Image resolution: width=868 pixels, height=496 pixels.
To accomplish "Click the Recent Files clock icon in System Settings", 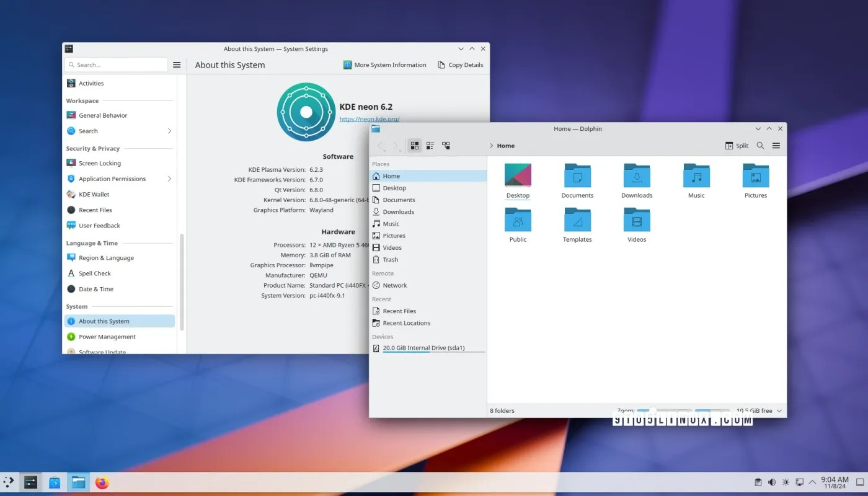I will (x=71, y=210).
